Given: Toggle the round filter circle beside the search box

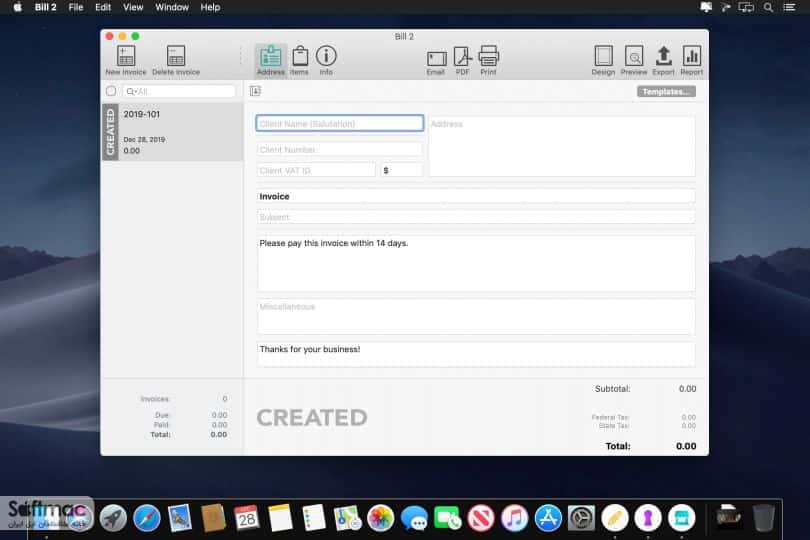Looking at the screenshot, I should point(111,91).
